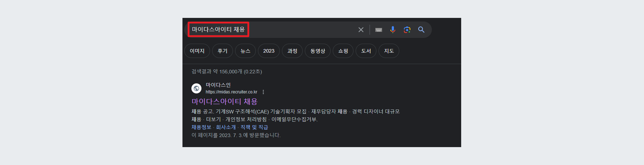The height and width of the screenshot is (165, 644).
Task: Switch to the 뉴스 filter chip
Action: pyautogui.click(x=245, y=51)
